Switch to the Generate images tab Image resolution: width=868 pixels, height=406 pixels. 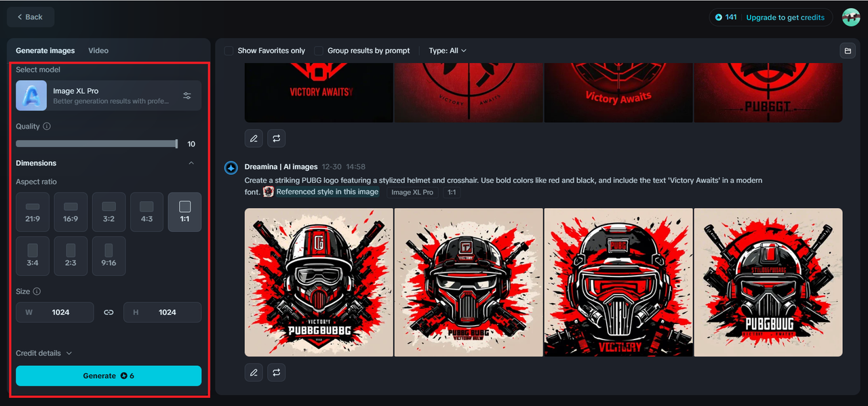coord(45,50)
